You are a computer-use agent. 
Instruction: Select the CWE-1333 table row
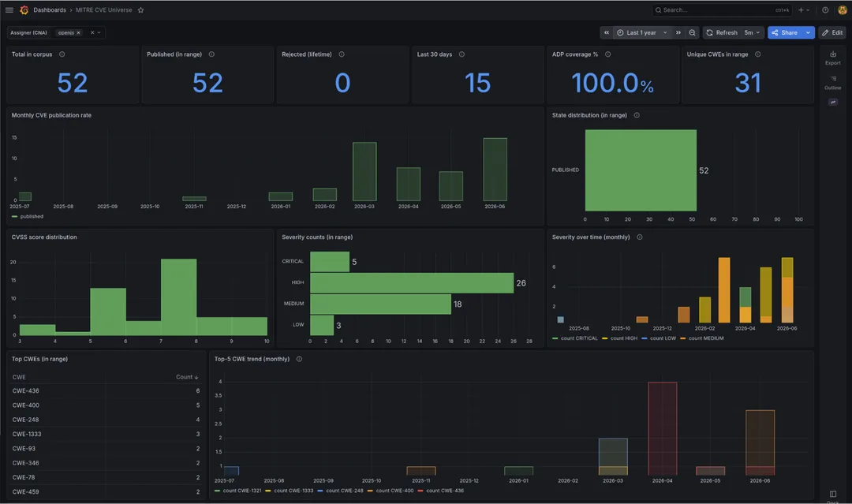pyautogui.click(x=106, y=435)
